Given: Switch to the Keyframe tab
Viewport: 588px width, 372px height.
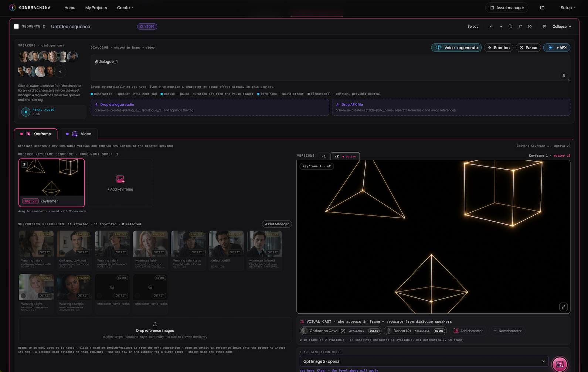Looking at the screenshot, I should click(x=36, y=134).
